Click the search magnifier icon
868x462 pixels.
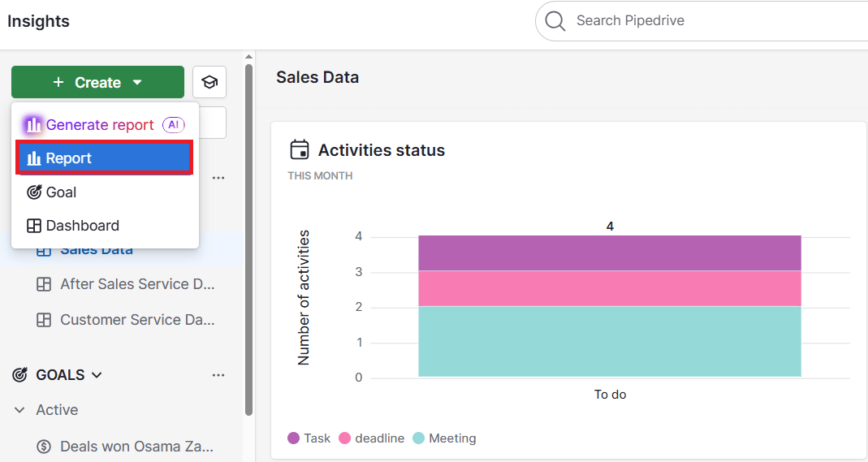click(x=555, y=21)
